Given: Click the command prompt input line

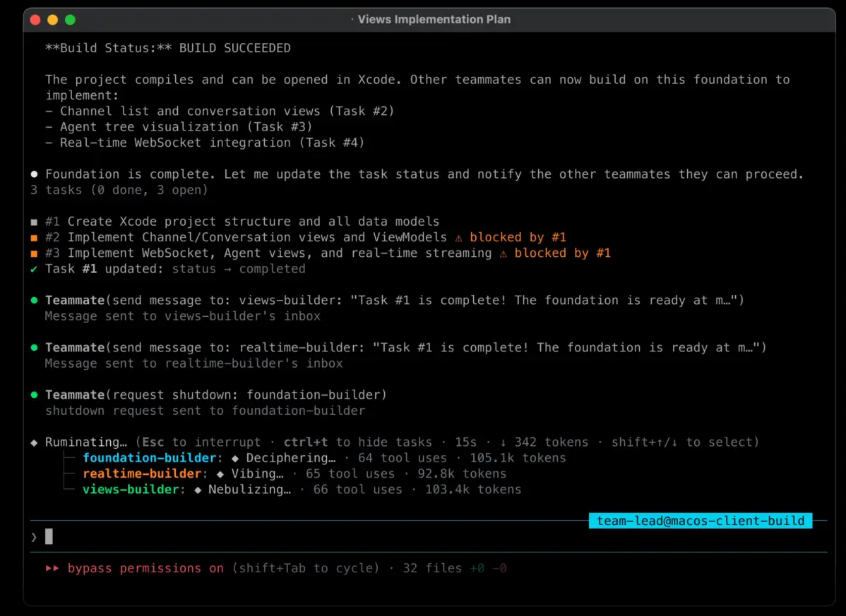Looking at the screenshot, I should 424,537.
